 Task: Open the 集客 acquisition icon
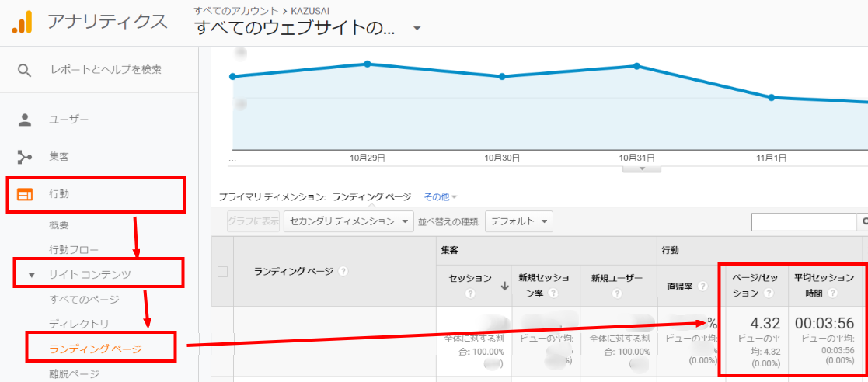pos(25,158)
